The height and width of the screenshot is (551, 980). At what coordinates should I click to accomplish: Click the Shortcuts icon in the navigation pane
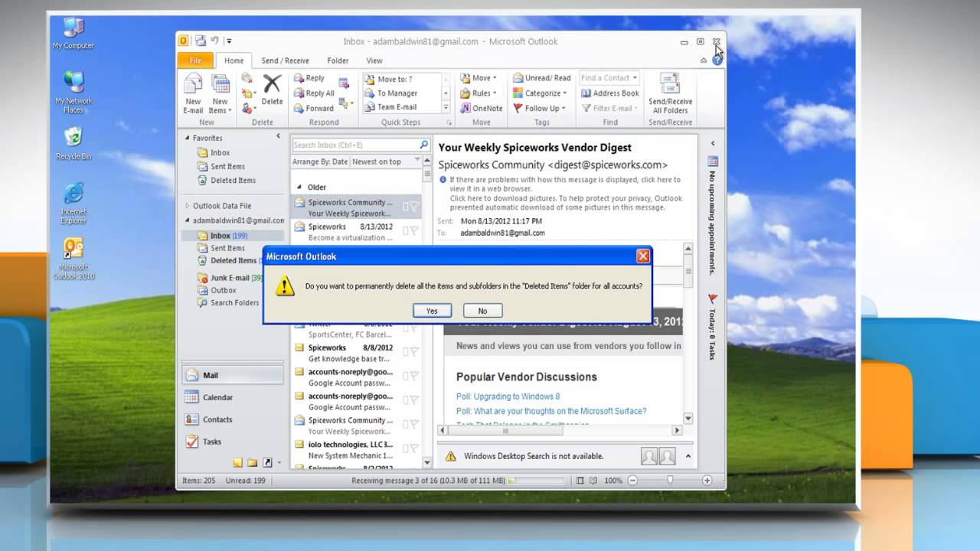(267, 462)
